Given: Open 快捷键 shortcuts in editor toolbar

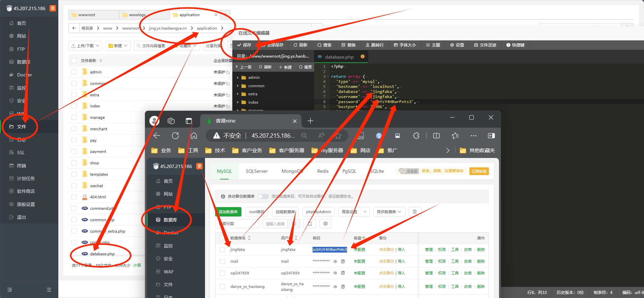Looking at the screenshot, I should point(515,45).
